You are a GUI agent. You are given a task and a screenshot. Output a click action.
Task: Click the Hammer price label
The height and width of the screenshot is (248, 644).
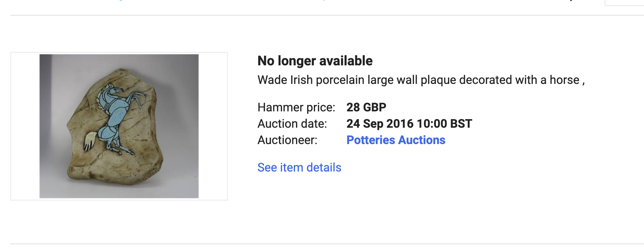(296, 107)
